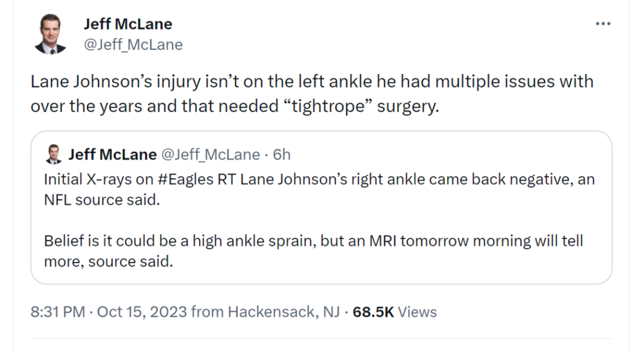644x352 pixels.
Task: Open the quoted post's Initial X-rays sentence
Action: click(308, 178)
